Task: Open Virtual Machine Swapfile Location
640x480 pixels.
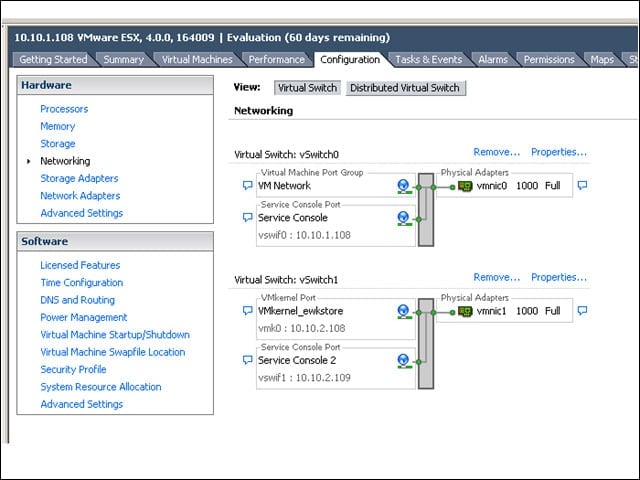Action: pyautogui.click(x=113, y=352)
